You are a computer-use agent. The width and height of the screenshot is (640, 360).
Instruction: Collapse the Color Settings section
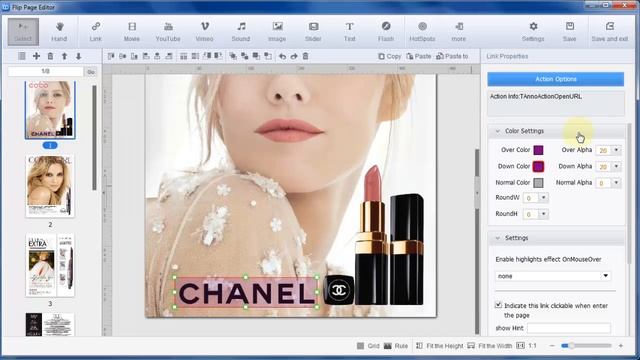point(498,131)
